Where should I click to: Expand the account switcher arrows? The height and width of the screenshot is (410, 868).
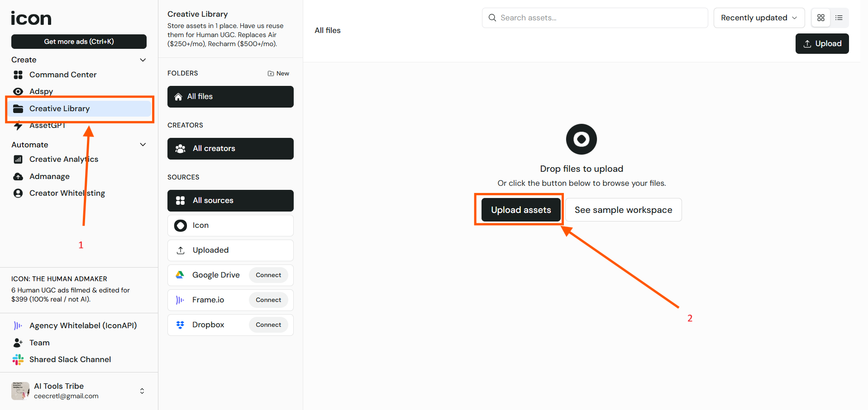(x=142, y=391)
